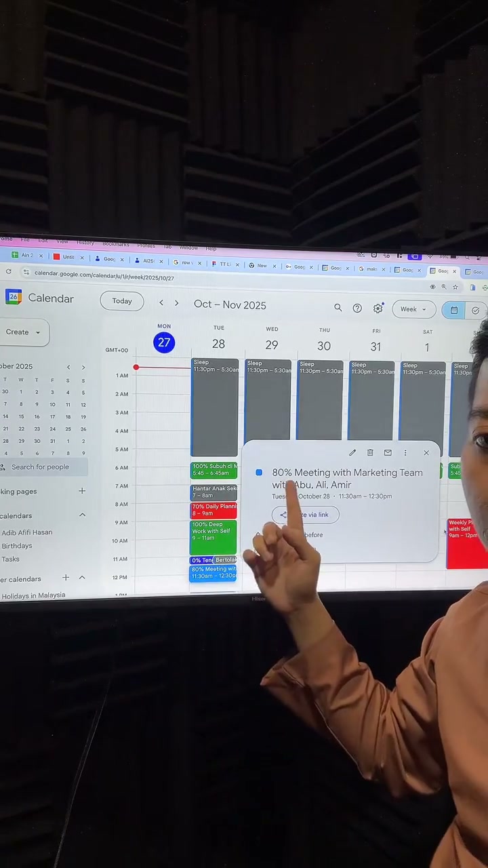Open the Window menu in menu bar
The height and width of the screenshot is (868, 488).
click(x=188, y=248)
